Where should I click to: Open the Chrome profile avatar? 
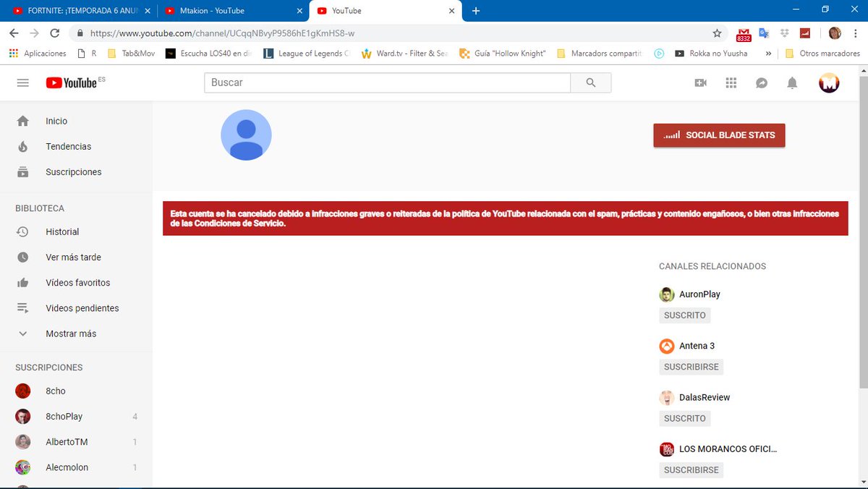[x=835, y=33]
